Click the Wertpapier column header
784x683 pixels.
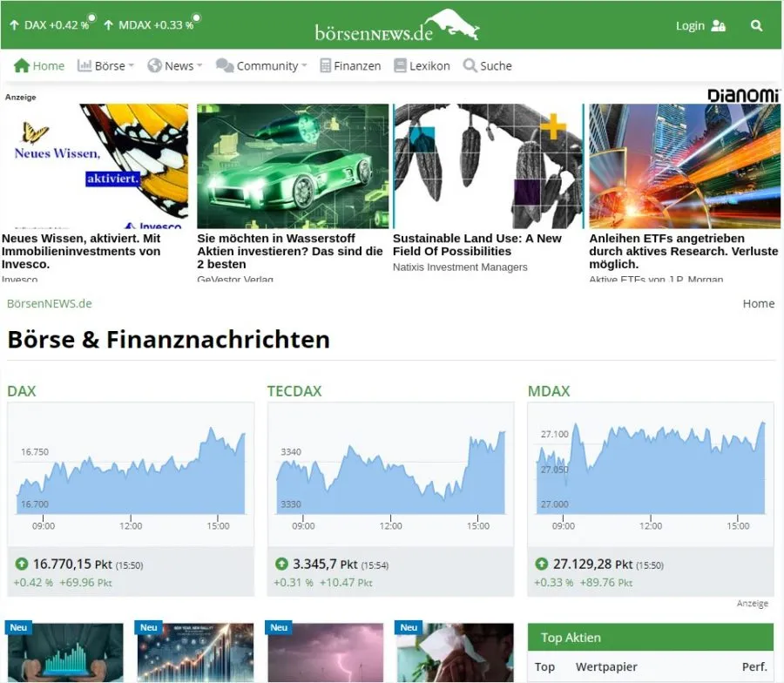point(606,667)
